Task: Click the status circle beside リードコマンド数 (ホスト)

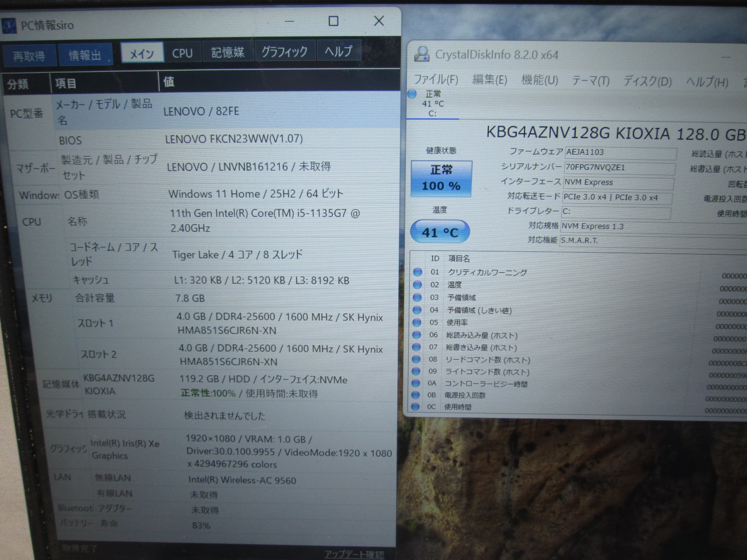Action: pos(416,359)
